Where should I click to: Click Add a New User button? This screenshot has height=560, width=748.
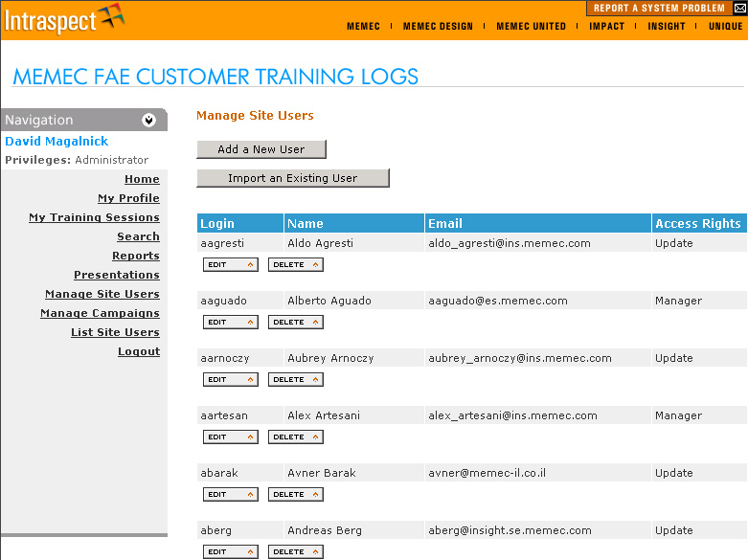261,149
